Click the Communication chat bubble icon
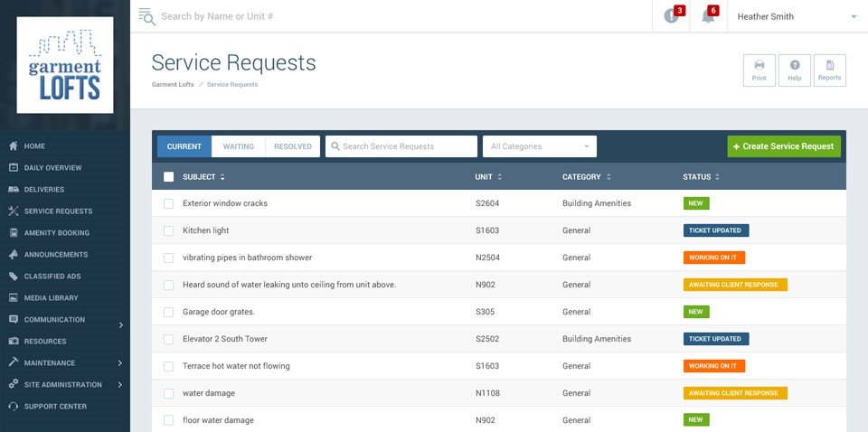The width and height of the screenshot is (868, 432). click(x=14, y=319)
